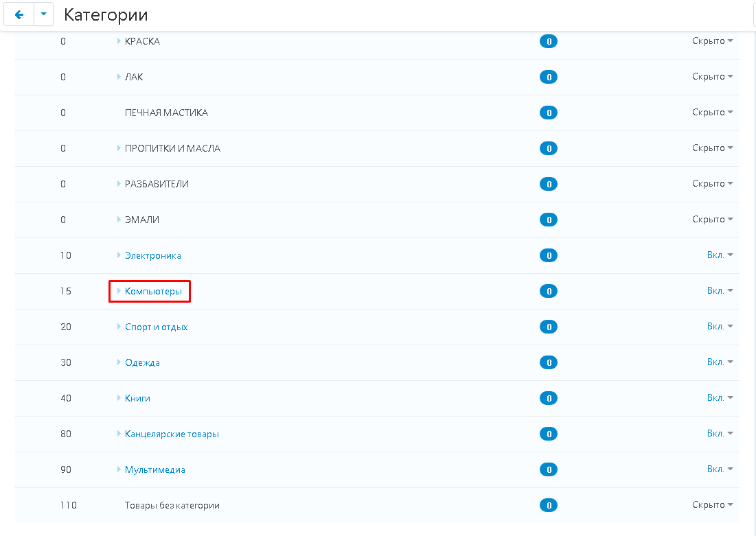This screenshot has height=536, width=756.
Task: Open Компьютеры status dropdown Вкл.
Action: [720, 291]
